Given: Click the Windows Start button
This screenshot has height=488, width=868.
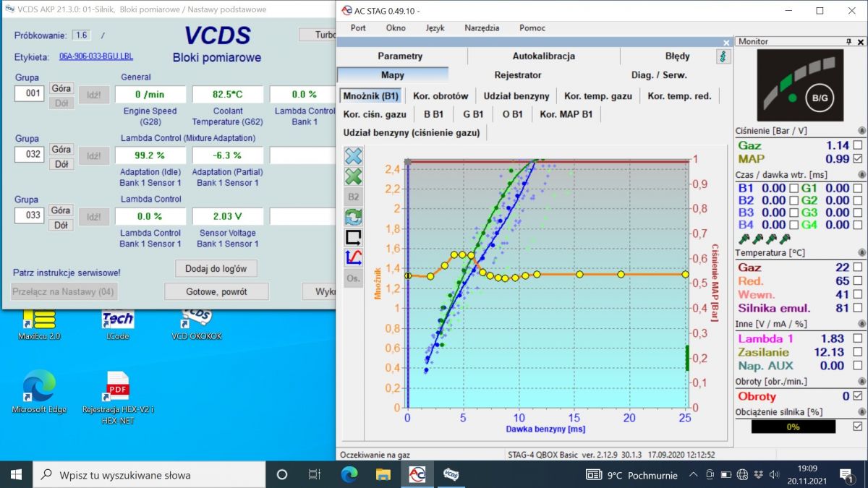Looking at the screenshot, I should point(16,474).
